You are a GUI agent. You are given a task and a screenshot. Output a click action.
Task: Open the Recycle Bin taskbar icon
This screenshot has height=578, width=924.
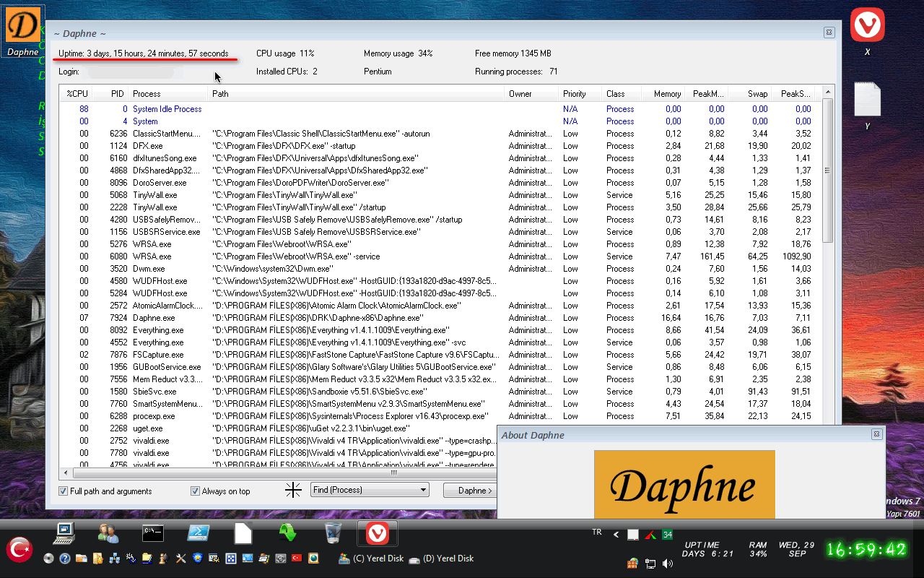(x=333, y=533)
